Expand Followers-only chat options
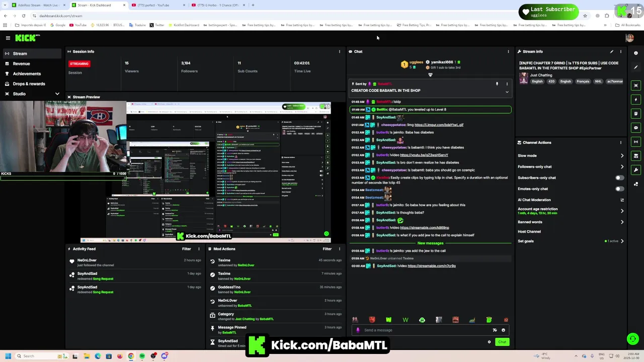 click(622, 166)
